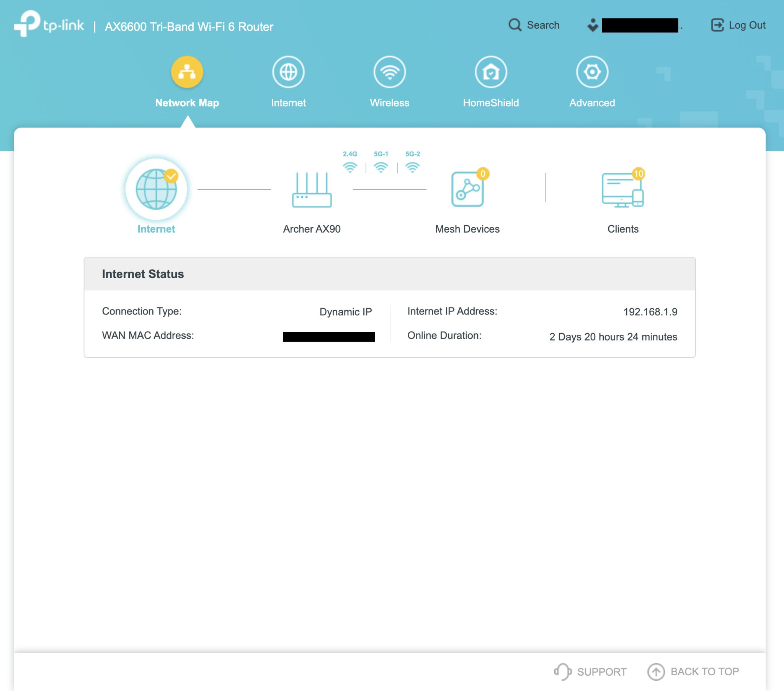The width and height of the screenshot is (784, 691).
Task: Open the Wireless settings icon
Action: tap(389, 72)
